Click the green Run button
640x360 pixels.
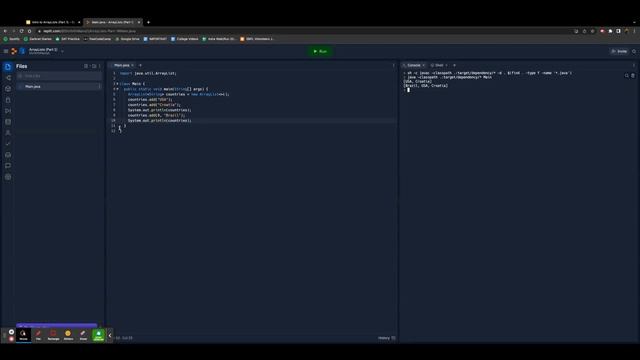coord(320,51)
